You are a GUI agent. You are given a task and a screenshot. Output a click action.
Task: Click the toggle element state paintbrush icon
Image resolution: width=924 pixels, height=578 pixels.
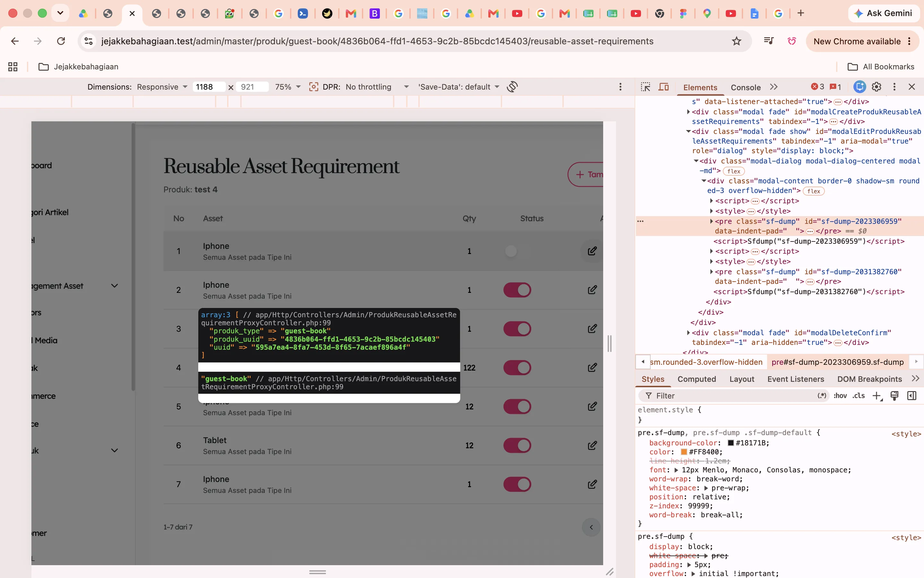(x=894, y=396)
